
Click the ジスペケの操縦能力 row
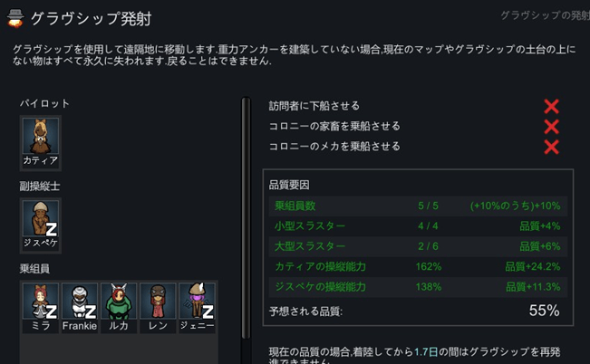419,287
